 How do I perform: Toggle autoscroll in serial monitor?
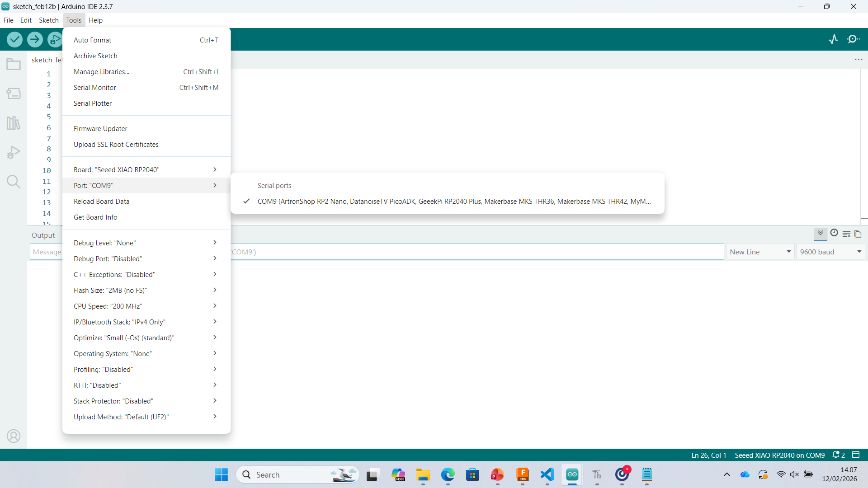tap(820, 234)
